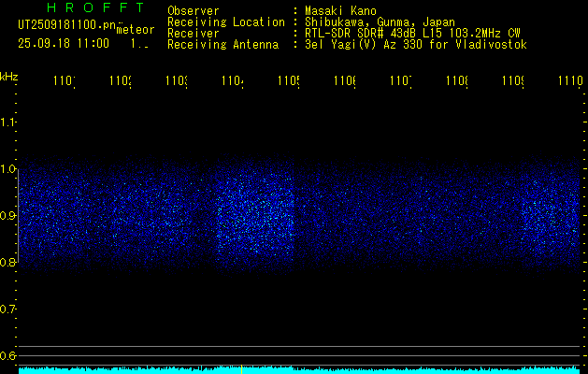Click the Observer label
The image size is (588, 374).
(194, 11)
